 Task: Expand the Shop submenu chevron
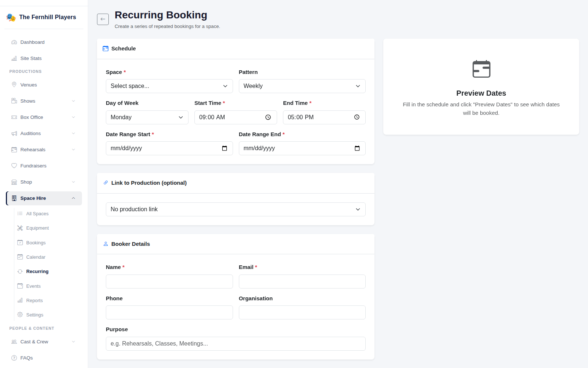[x=73, y=182]
